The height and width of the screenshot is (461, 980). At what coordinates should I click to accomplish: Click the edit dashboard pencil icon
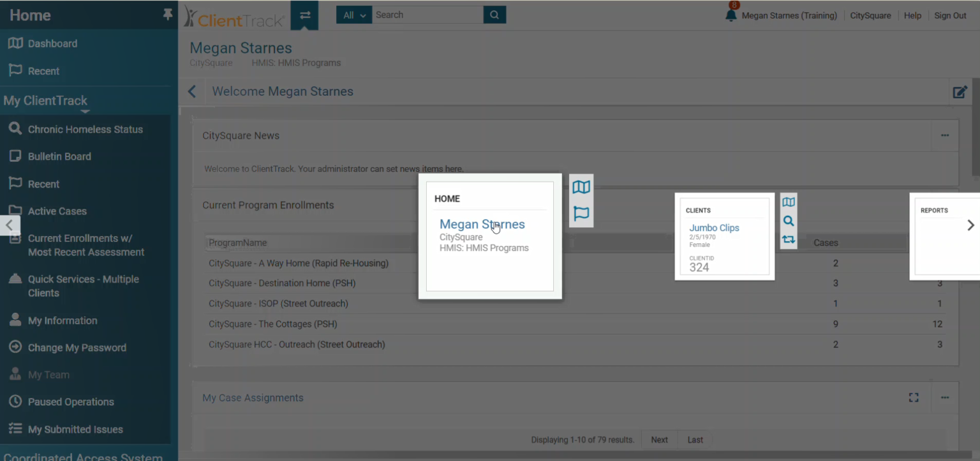click(960, 92)
